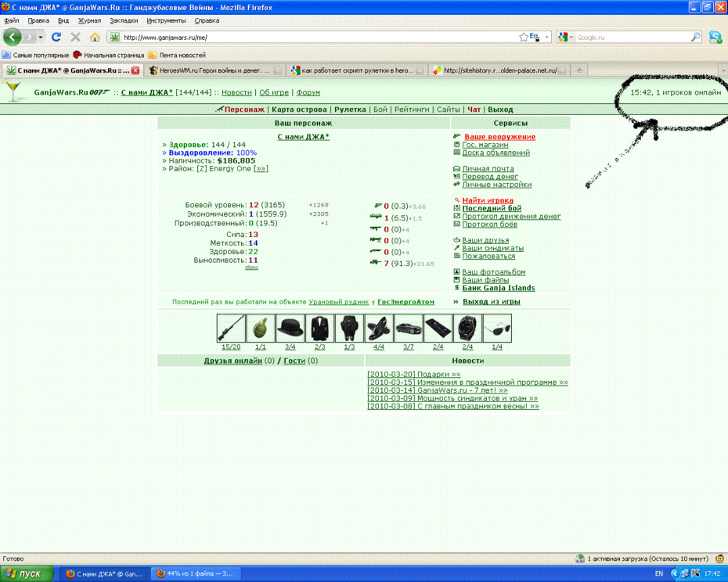
Task: Switch to the HeroesWM.ru tab
Action: pos(214,70)
